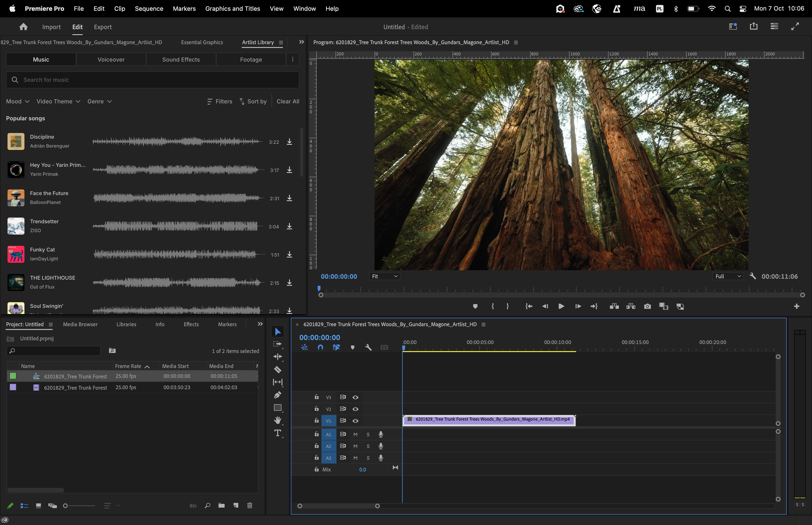Viewport: 812px width, 525px height.
Task: Step back one frame
Action: [x=545, y=306]
